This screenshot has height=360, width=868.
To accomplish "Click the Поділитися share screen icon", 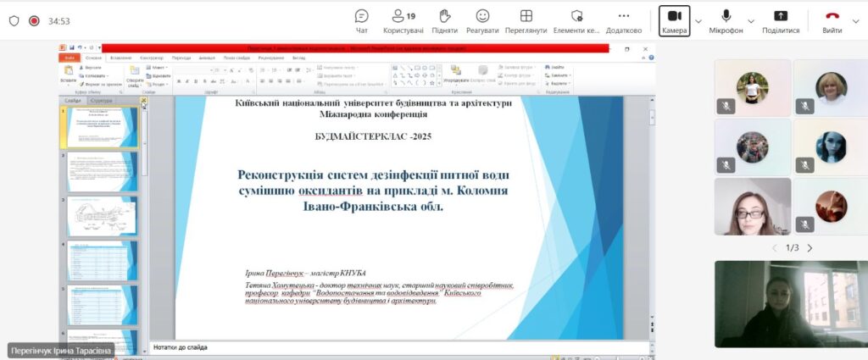I will coord(781,20).
